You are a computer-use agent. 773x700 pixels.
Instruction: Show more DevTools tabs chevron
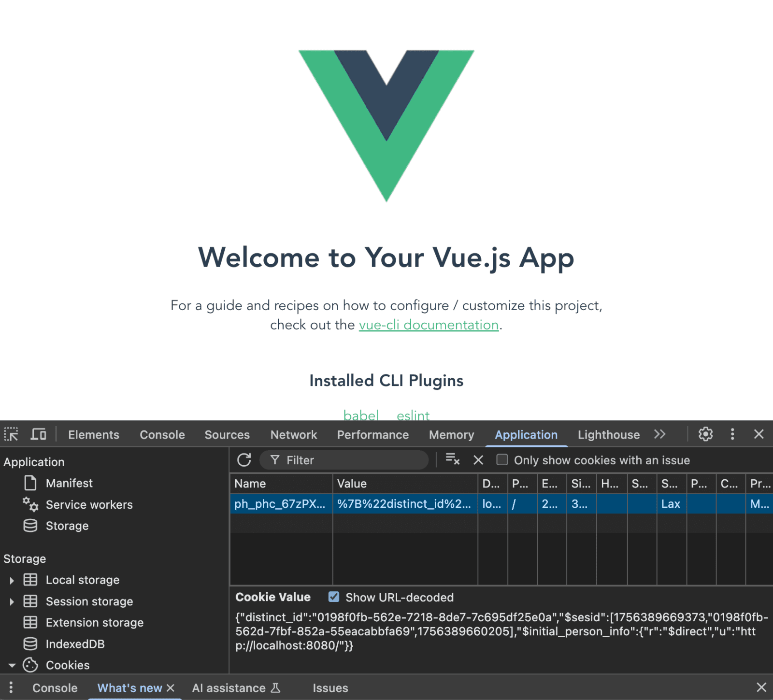660,434
